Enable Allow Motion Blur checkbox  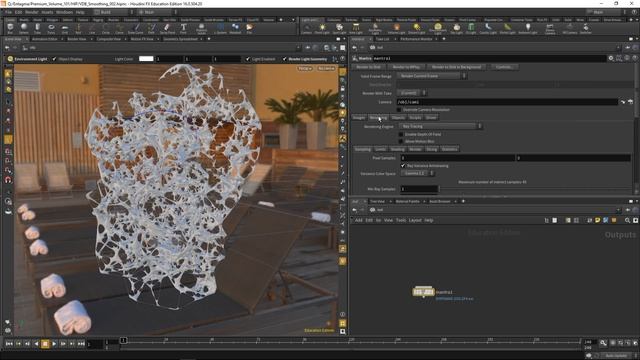coord(401,141)
